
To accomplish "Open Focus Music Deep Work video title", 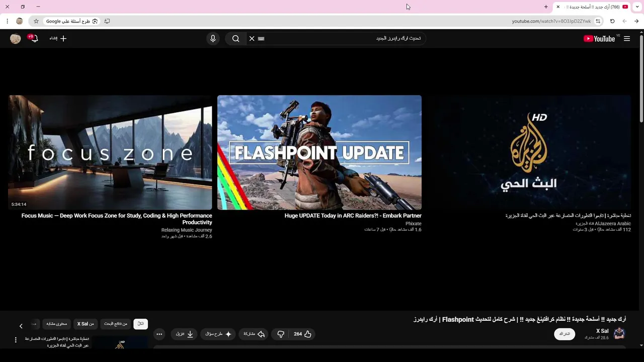I will [x=117, y=219].
